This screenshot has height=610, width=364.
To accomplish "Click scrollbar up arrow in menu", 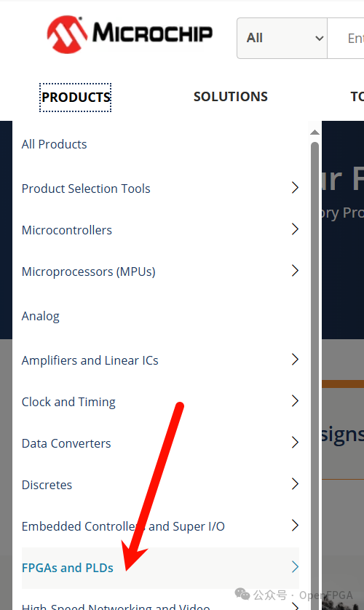I will (x=314, y=132).
